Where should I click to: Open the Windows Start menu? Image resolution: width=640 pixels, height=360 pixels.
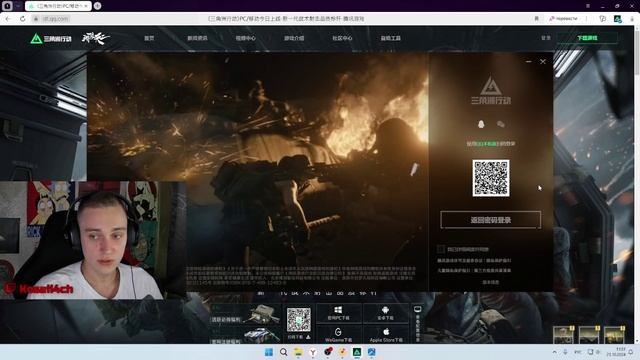[x=269, y=352]
